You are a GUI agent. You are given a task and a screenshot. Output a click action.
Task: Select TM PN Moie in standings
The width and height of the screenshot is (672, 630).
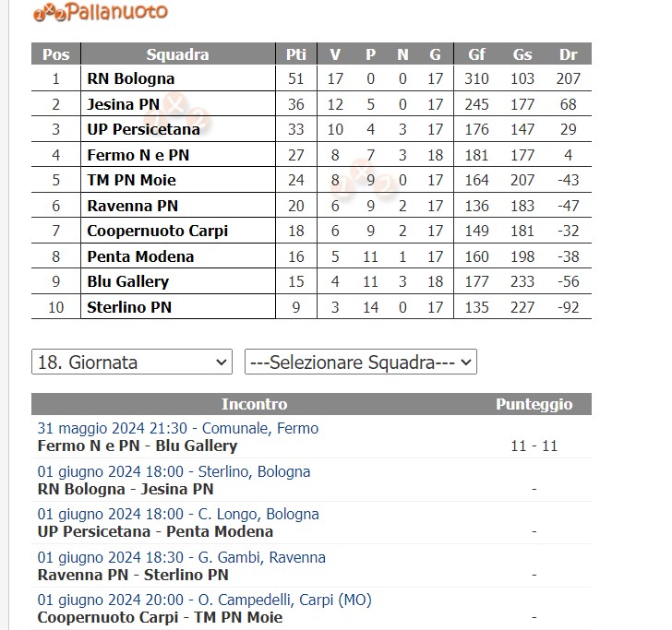[131, 180]
